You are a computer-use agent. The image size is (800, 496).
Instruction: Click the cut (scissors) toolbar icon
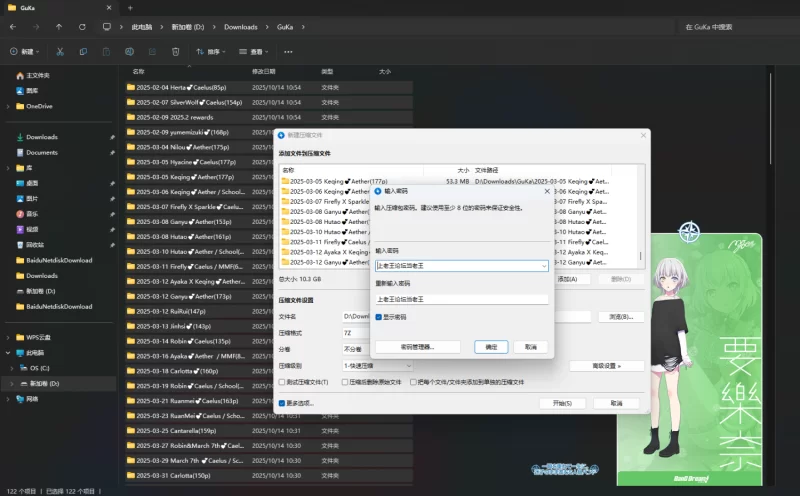click(x=59, y=51)
